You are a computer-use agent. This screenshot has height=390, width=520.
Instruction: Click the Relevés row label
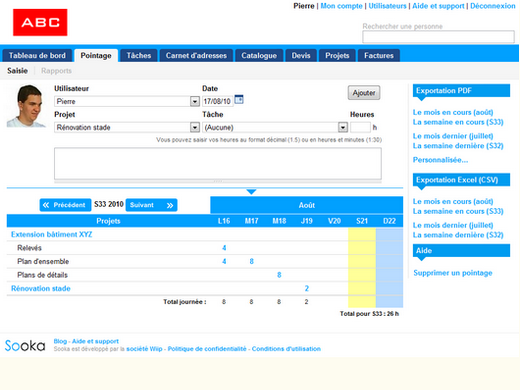(x=29, y=248)
